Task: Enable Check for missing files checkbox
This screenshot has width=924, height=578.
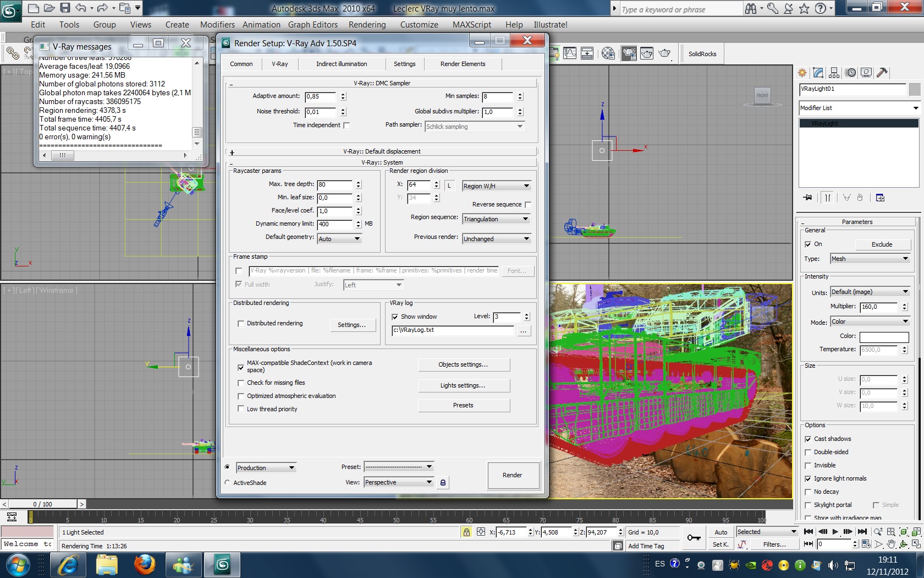Action: click(241, 383)
